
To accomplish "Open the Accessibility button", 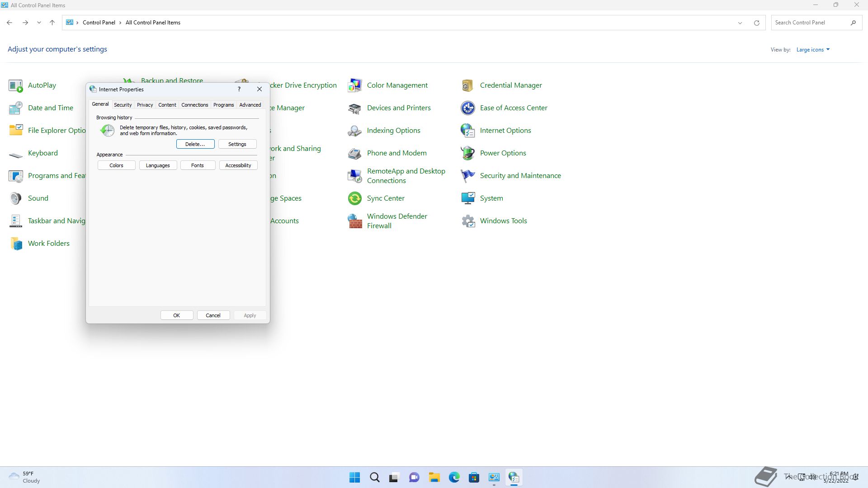I will click(x=238, y=165).
